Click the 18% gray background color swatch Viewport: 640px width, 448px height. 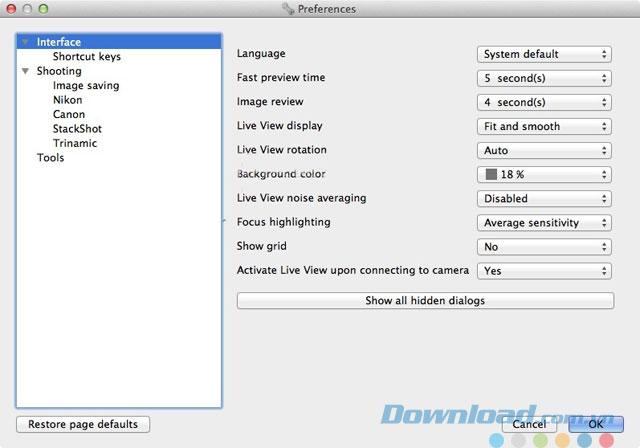(491, 175)
